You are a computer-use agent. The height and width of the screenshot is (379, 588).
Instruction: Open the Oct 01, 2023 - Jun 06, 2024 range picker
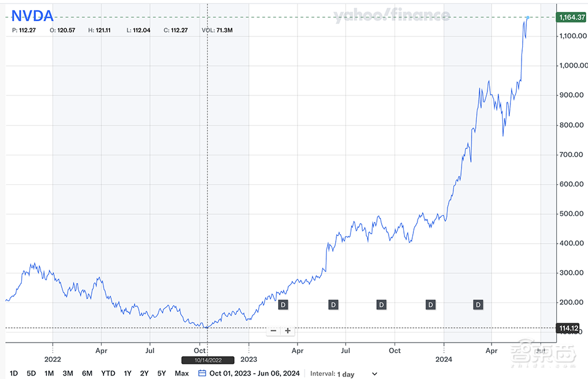[255, 373]
